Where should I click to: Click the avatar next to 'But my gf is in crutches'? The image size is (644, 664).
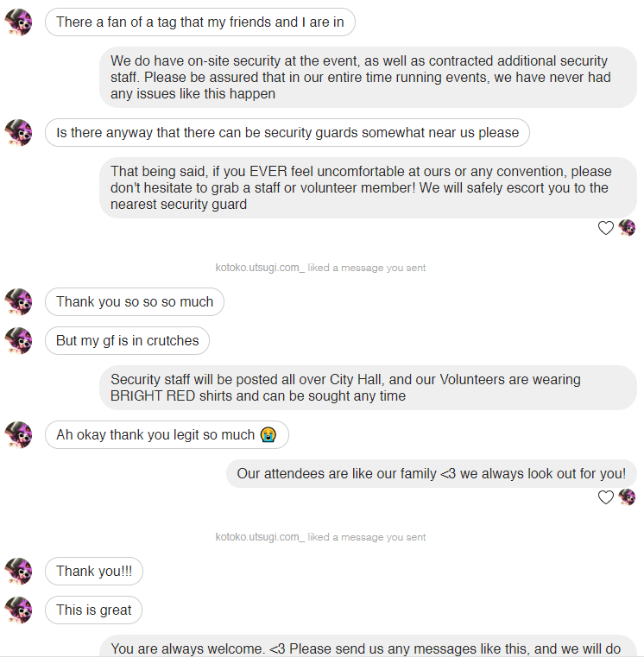tap(18, 340)
